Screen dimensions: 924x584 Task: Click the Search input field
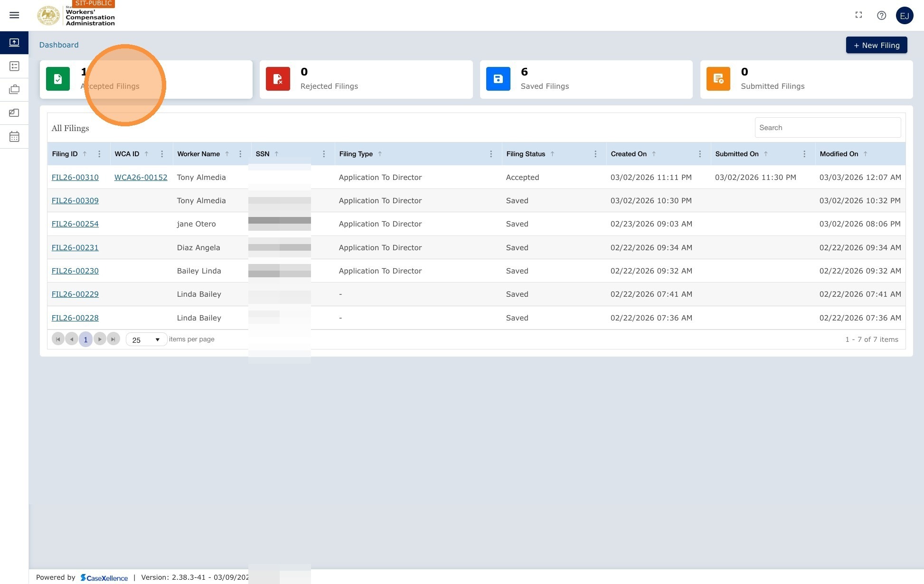(x=828, y=128)
